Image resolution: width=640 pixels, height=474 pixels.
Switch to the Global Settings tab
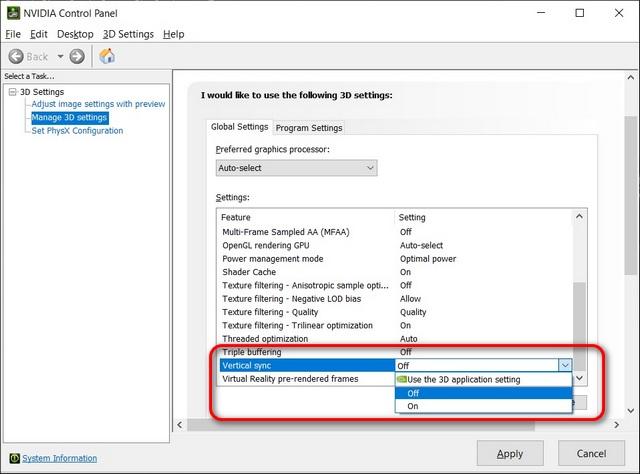click(240, 127)
